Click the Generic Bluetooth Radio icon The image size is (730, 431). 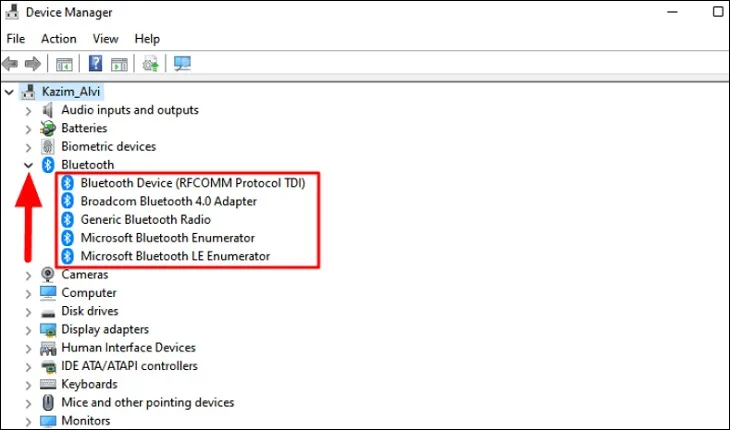(68, 219)
